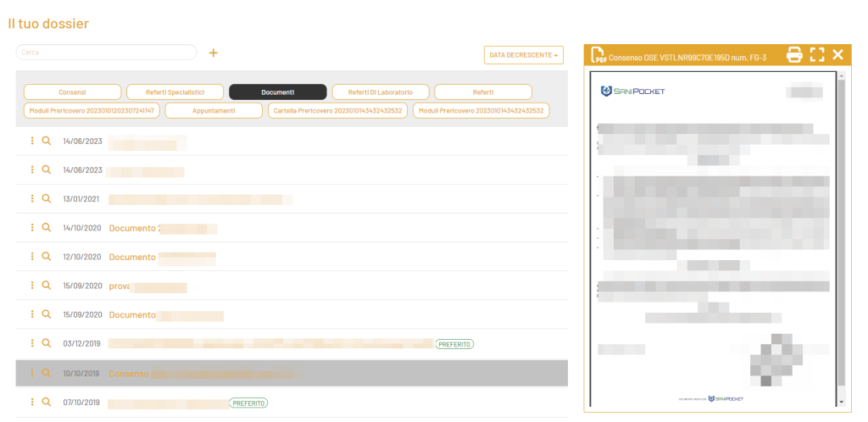
Task: Click the PDF preview vertical scrollbar
Action: (x=841, y=237)
